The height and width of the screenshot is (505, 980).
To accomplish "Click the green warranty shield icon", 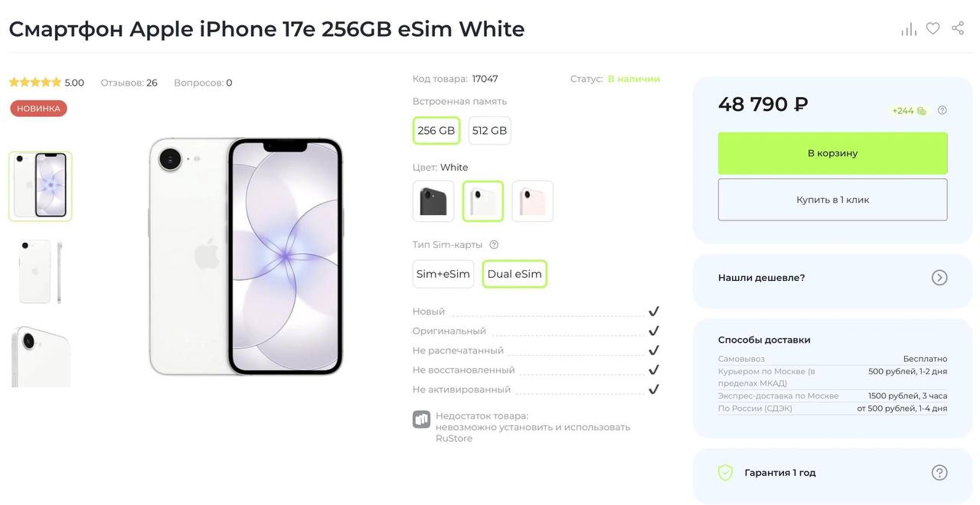I will pyautogui.click(x=725, y=473).
